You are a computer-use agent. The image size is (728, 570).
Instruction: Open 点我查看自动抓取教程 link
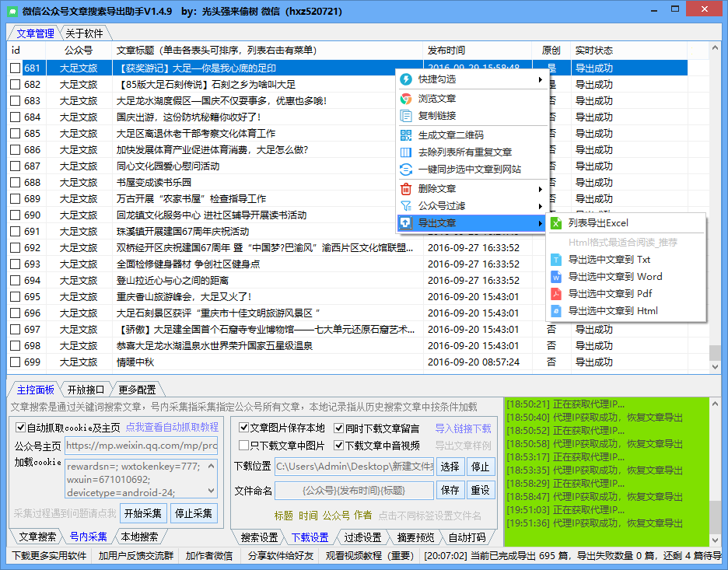pos(172,427)
